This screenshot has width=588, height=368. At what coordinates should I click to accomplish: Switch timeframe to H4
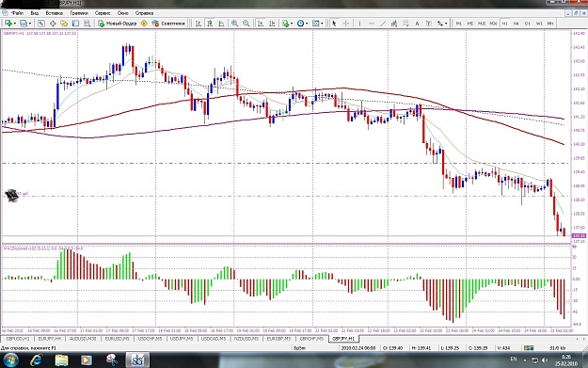click(516, 24)
